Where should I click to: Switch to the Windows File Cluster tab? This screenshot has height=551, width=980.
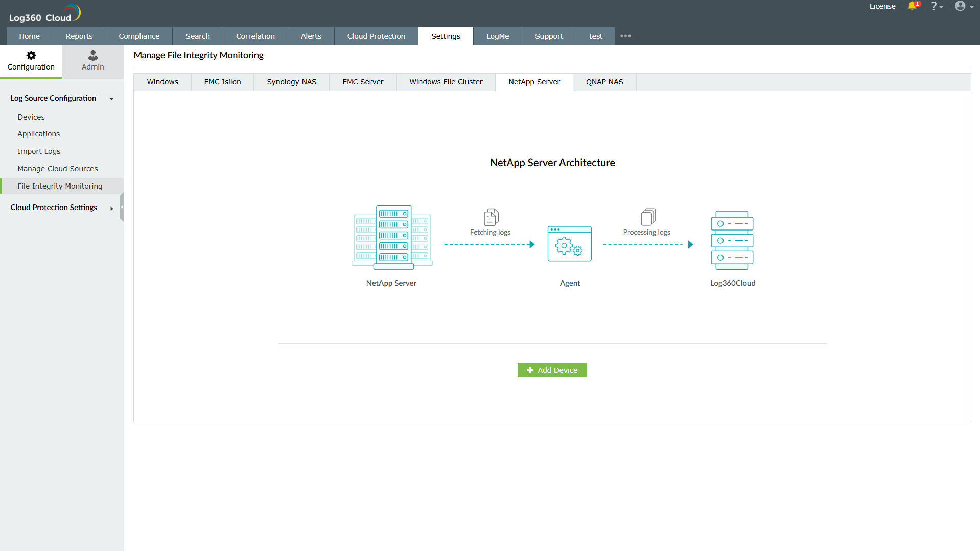tap(446, 82)
